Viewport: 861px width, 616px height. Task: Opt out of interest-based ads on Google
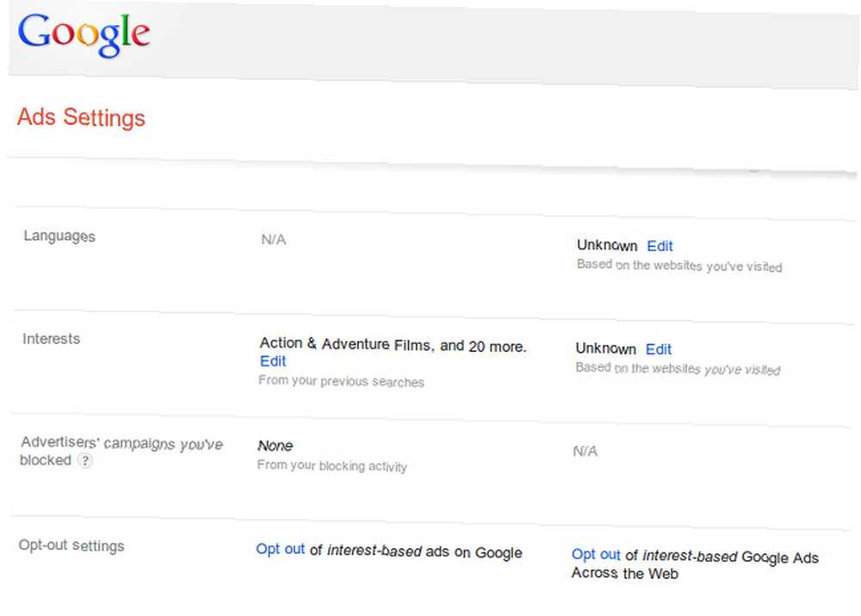(280, 549)
